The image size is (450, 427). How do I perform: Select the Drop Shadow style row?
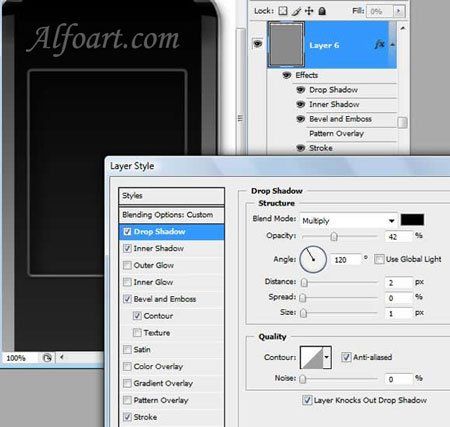coord(171,232)
